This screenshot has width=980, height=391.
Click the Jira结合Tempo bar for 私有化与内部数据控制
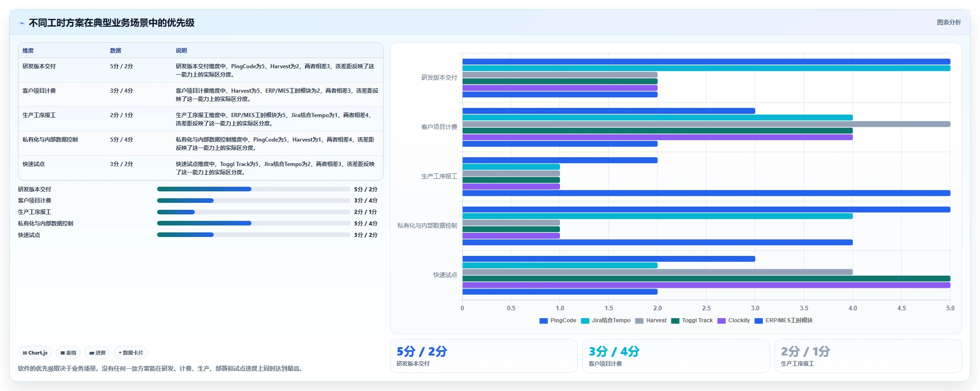pos(658,216)
